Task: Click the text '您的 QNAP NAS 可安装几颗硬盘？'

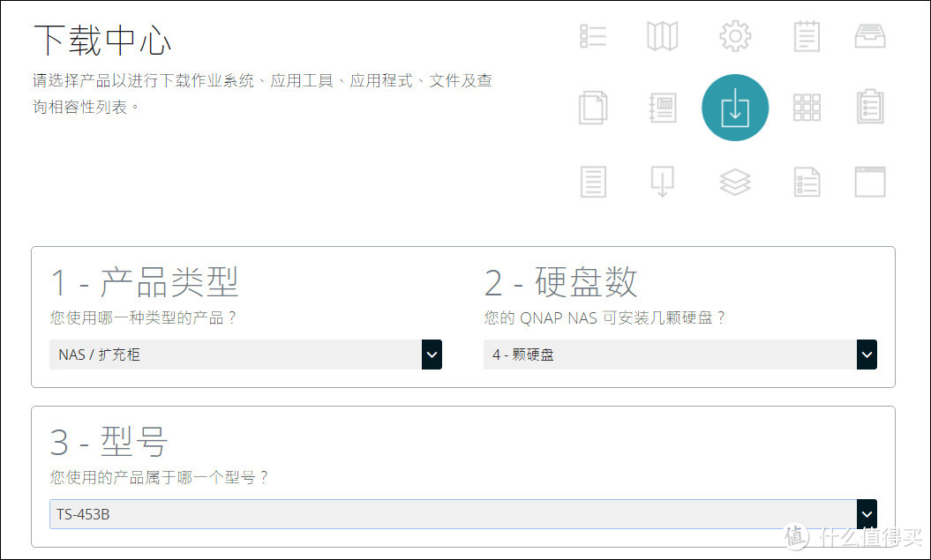Action: [x=604, y=318]
